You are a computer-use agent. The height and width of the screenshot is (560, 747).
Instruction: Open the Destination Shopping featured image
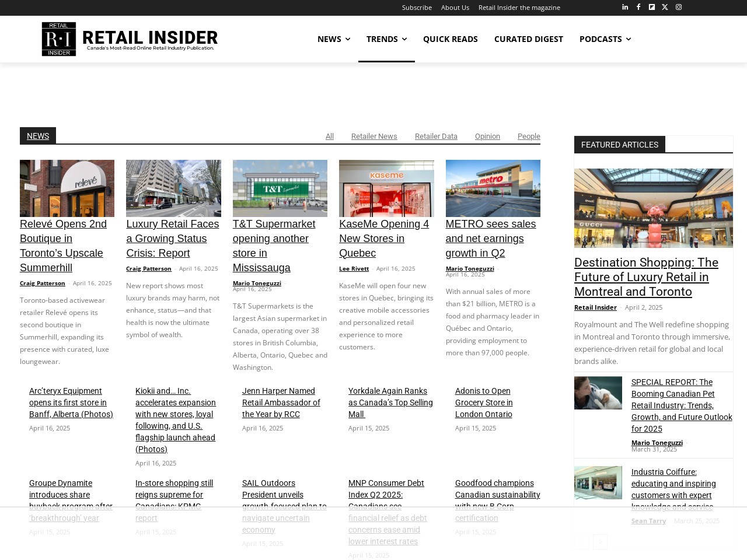(x=654, y=208)
